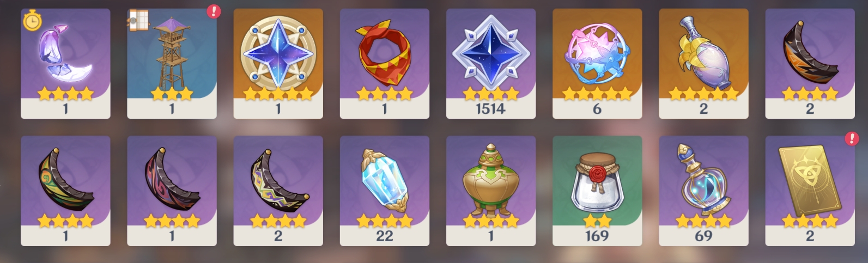Click the red alert badge on watchtower item

point(214,12)
